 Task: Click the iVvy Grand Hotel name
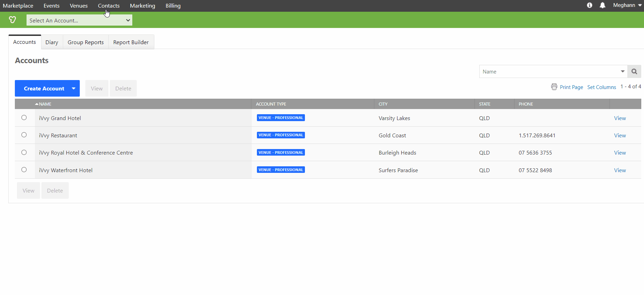tap(60, 118)
